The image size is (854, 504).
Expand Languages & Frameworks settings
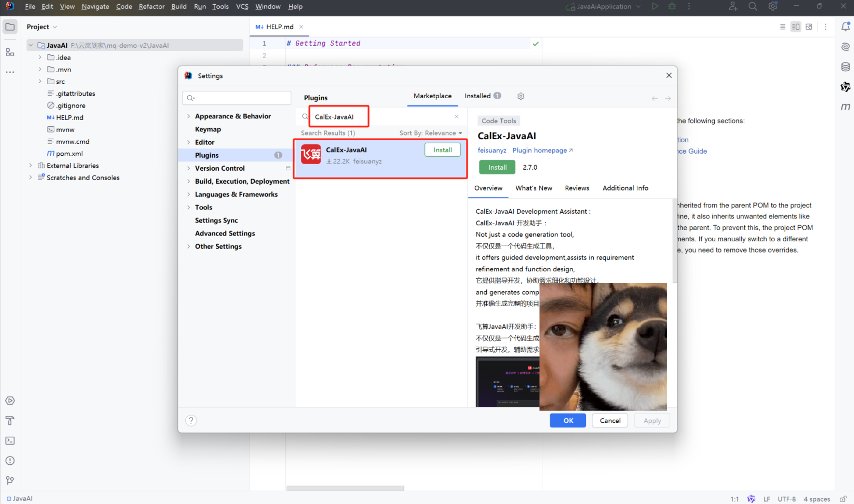188,194
